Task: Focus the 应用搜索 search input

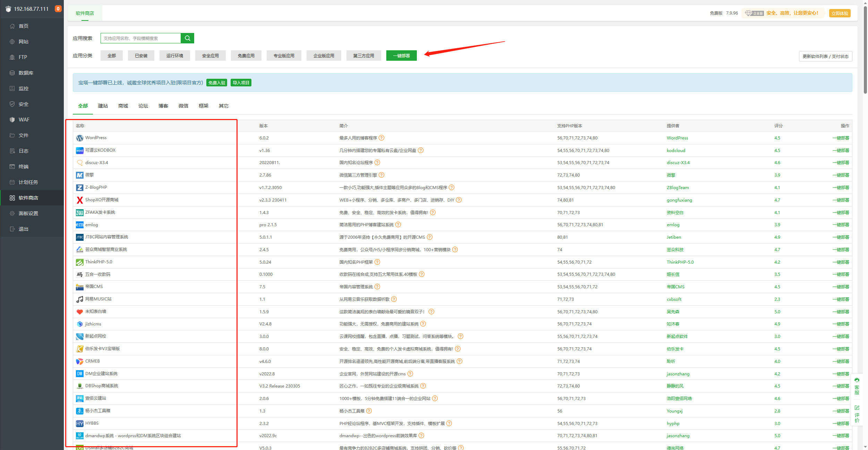Action: pos(141,38)
